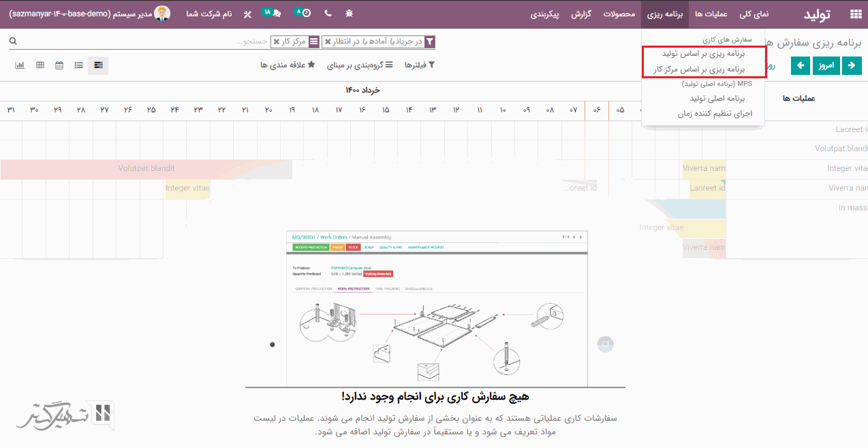Click the phone call icon

[x=328, y=14]
